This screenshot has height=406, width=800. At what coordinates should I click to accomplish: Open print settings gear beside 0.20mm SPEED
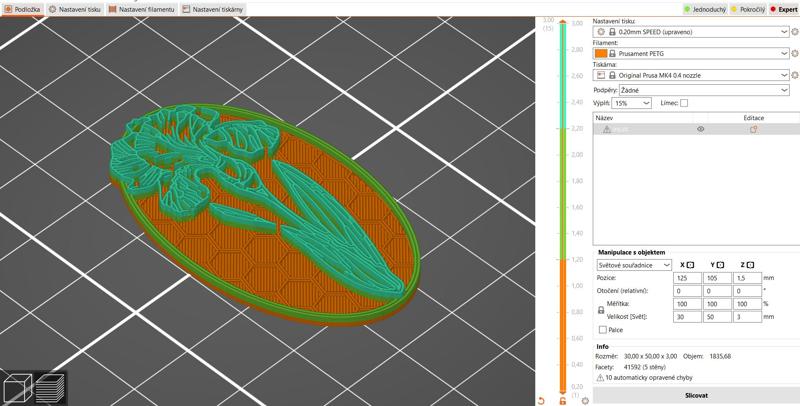[794, 32]
